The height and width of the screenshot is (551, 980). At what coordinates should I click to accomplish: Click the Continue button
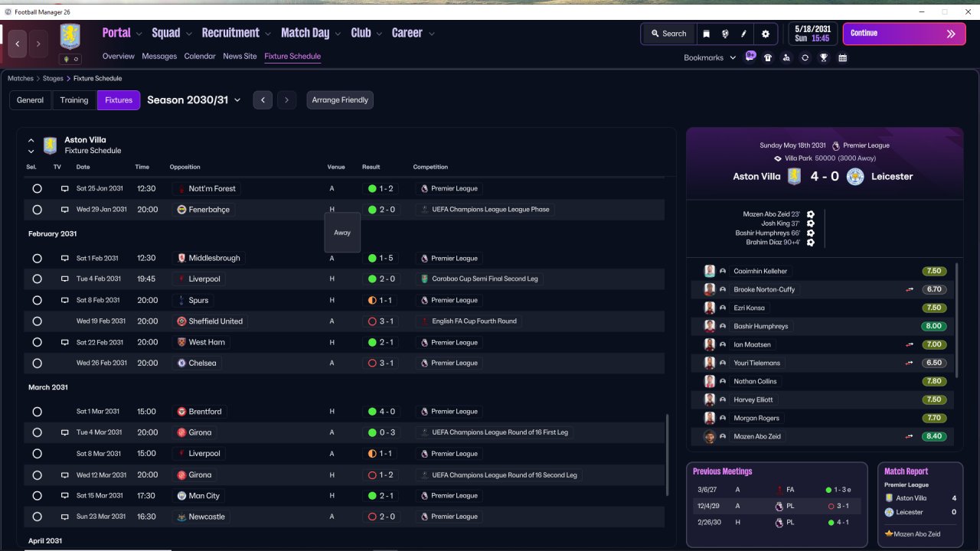904,34
